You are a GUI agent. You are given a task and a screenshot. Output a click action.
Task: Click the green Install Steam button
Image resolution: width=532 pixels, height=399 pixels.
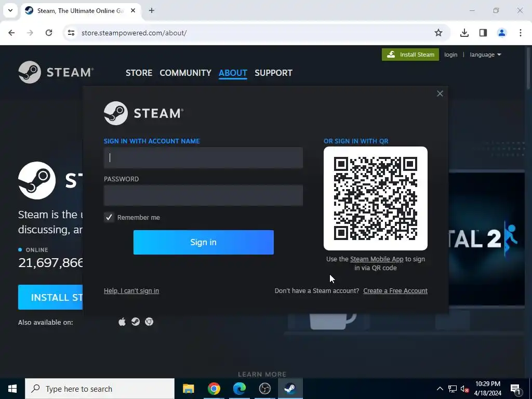click(x=410, y=55)
